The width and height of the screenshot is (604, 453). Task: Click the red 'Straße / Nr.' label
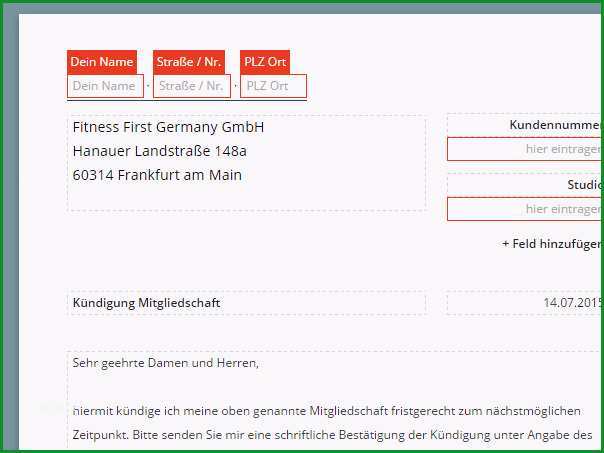click(x=189, y=62)
